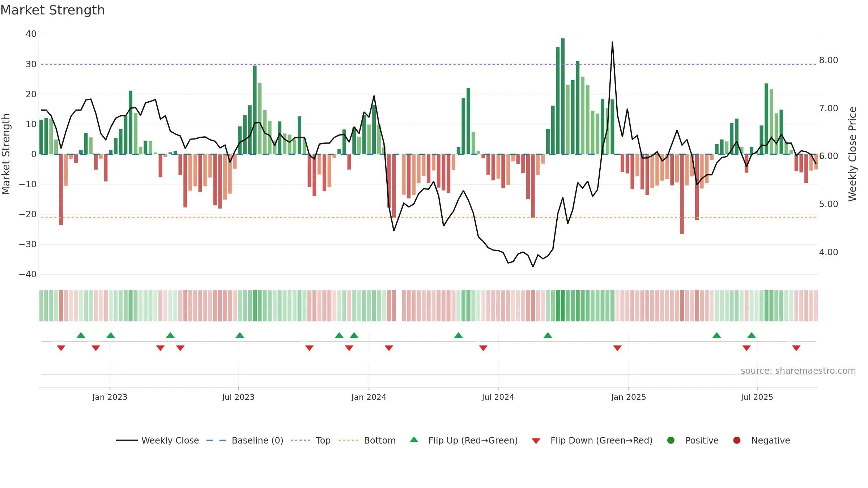Click the flip-up marker just before Jul 2023
The height and width of the screenshot is (488, 868).
pyautogui.click(x=240, y=335)
